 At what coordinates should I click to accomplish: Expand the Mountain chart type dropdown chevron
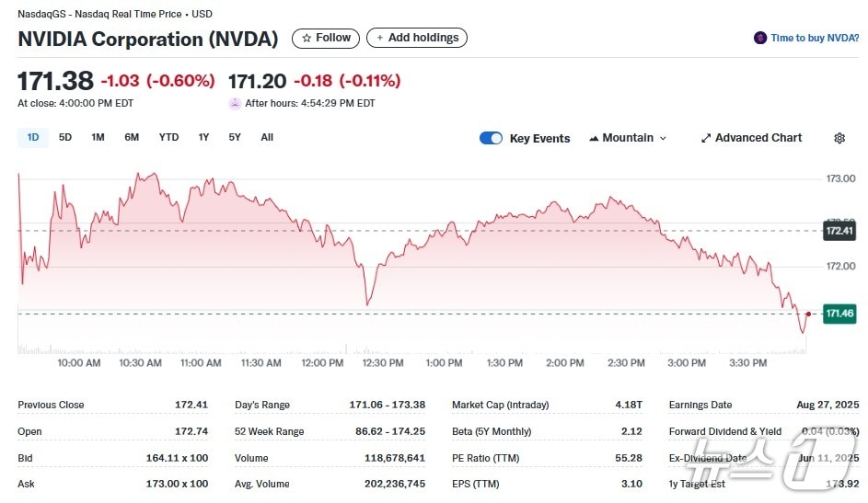pyautogui.click(x=663, y=139)
